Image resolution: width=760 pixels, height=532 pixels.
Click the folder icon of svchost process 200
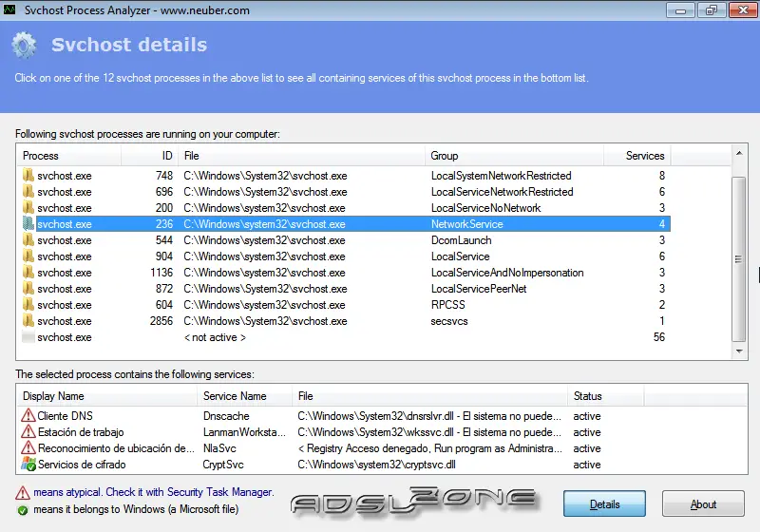(28, 207)
